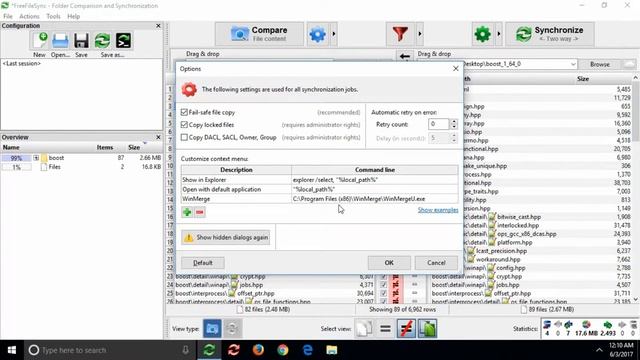The image size is (640, 360).
Task: Click the Save as batch job icon
Action: (x=123, y=40)
